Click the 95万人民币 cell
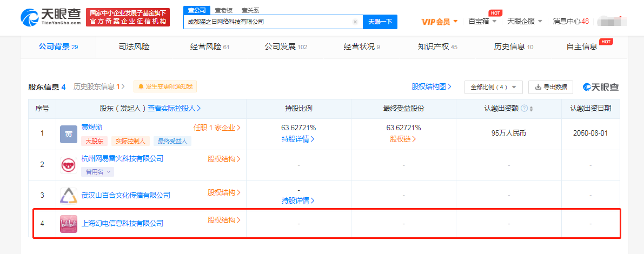The width and height of the screenshot is (644, 254). pyautogui.click(x=508, y=134)
